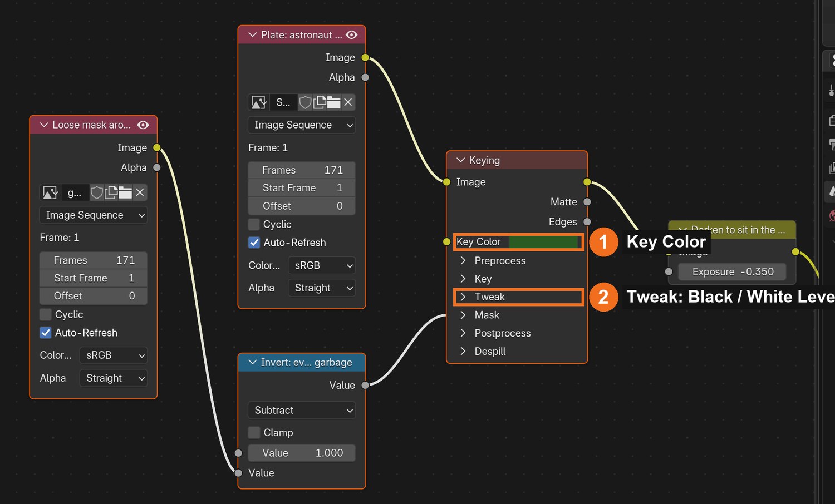Expand the Despill panel in Keying node

point(463,352)
